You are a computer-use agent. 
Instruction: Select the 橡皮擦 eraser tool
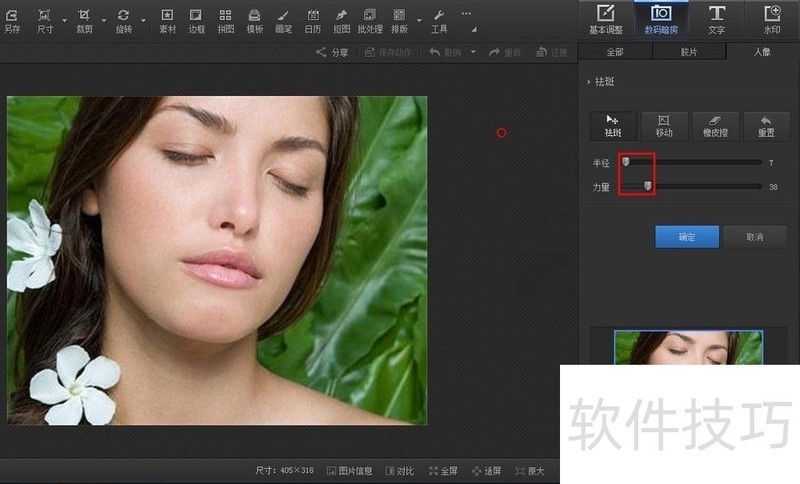pyautogui.click(x=714, y=125)
